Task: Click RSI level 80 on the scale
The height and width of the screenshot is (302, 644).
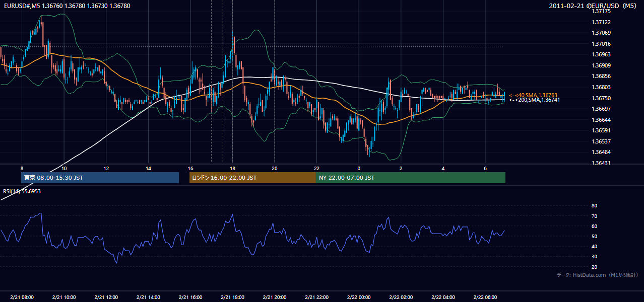Action: [x=594, y=206]
